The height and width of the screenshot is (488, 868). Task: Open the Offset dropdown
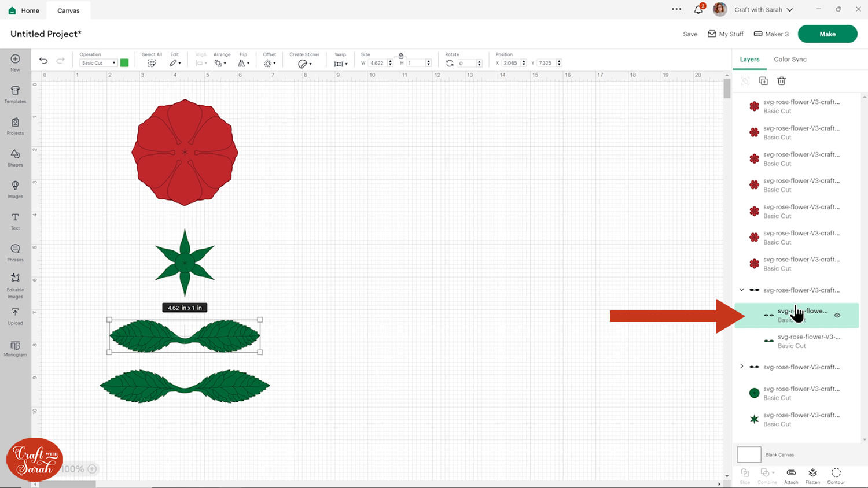[x=270, y=63]
